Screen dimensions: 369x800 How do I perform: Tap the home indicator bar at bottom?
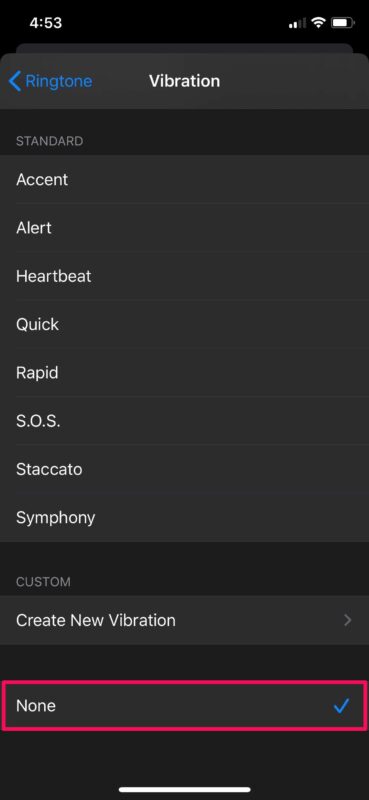click(185, 789)
